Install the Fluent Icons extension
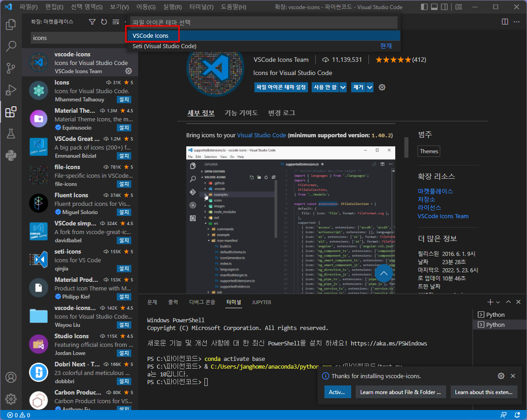 [x=124, y=212]
